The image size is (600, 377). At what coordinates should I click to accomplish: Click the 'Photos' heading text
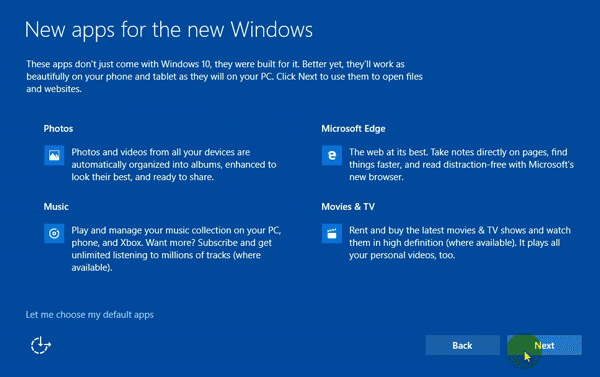tap(58, 129)
